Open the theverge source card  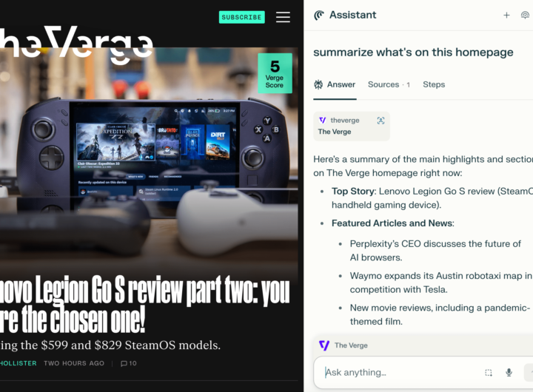click(351, 126)
